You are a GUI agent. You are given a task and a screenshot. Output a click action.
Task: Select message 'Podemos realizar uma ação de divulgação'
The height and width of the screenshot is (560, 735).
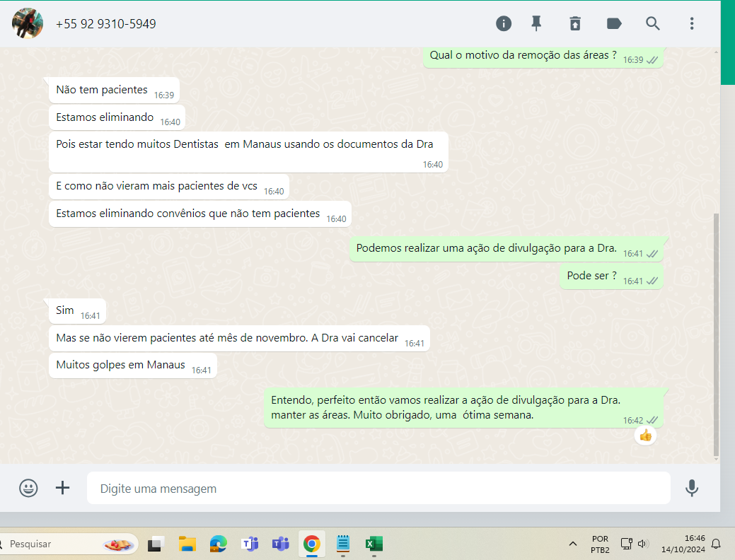(507, 248)
